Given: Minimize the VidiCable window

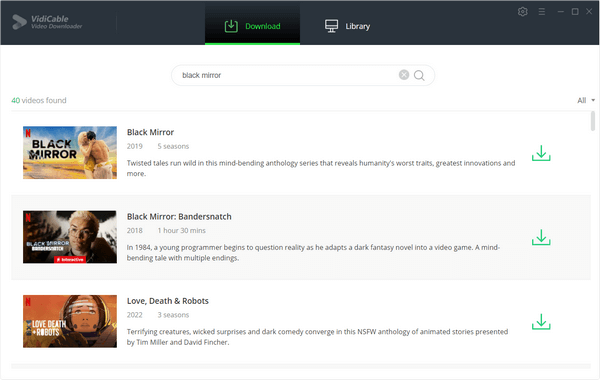Looking at the screenshot, I should pyautogui.click(x=561, y=12).
